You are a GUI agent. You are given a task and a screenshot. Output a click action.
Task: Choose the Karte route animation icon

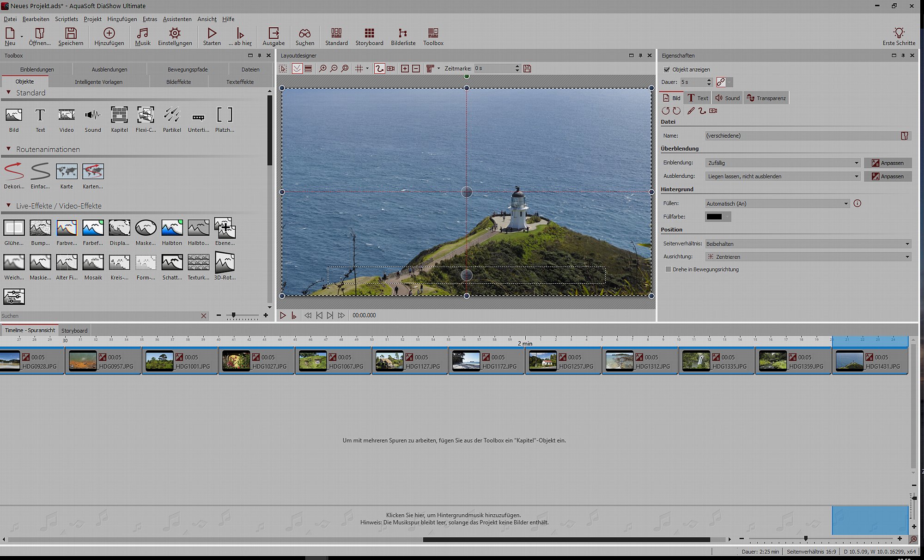pyautogui.click(x=67, y=171)
